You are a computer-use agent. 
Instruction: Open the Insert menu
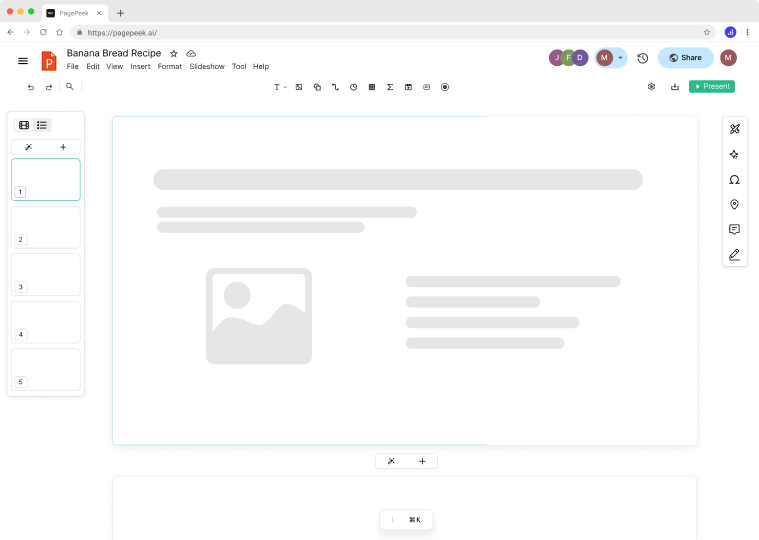click(x=140, y=67)
